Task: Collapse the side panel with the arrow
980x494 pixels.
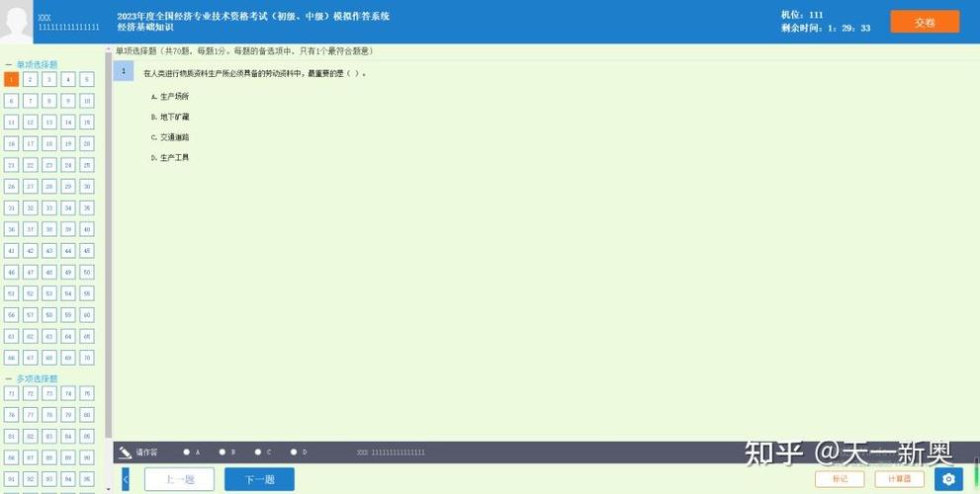Action: click(126, 479)
